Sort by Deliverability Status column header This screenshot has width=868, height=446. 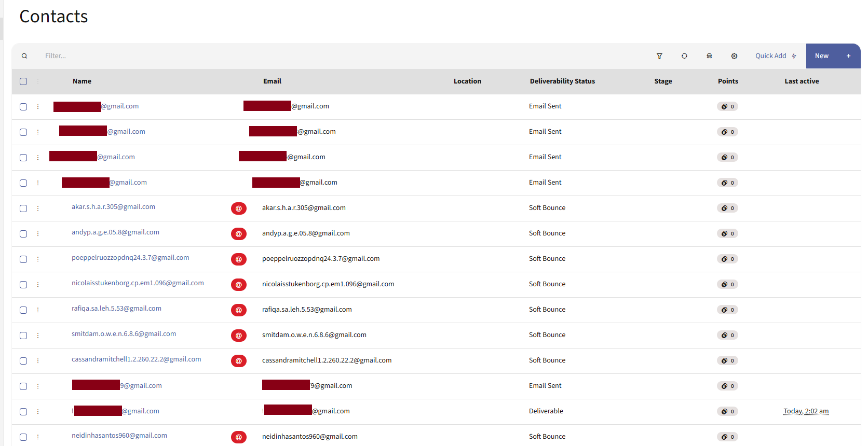562,81
